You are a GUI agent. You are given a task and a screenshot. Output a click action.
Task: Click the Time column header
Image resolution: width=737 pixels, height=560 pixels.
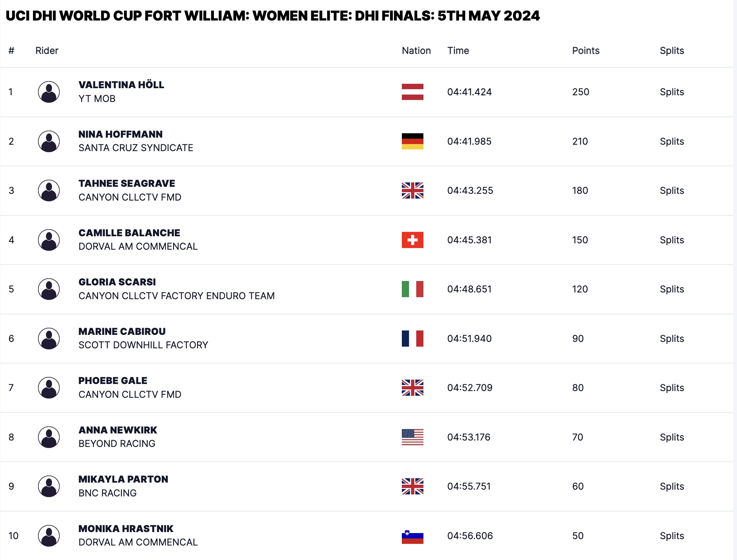point(458,50)
